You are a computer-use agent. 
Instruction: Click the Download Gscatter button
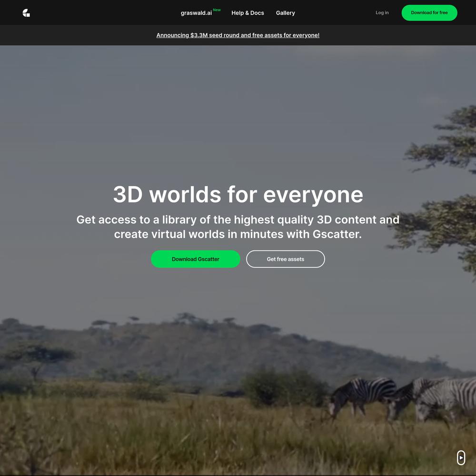tap(196, 259)
